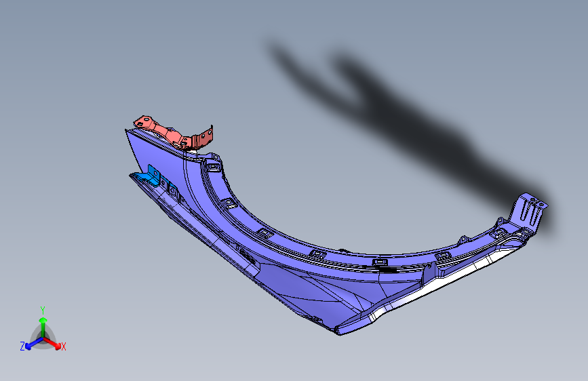Click the red X axis arrow on the triad
Image resolution: width=588 pixels, height=381 pixels.
(x=52, y=343)
